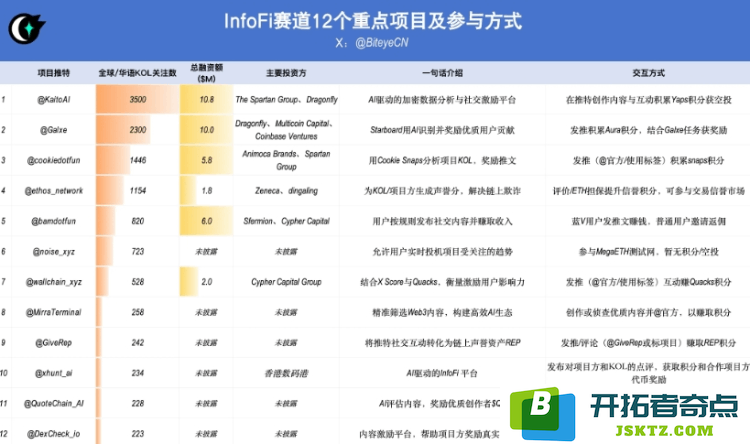Image resolution: width=750 pixels, height=444 pixels.
Task: Click the description AI驱动的InfoFi平台
Action: coord(442,373)
